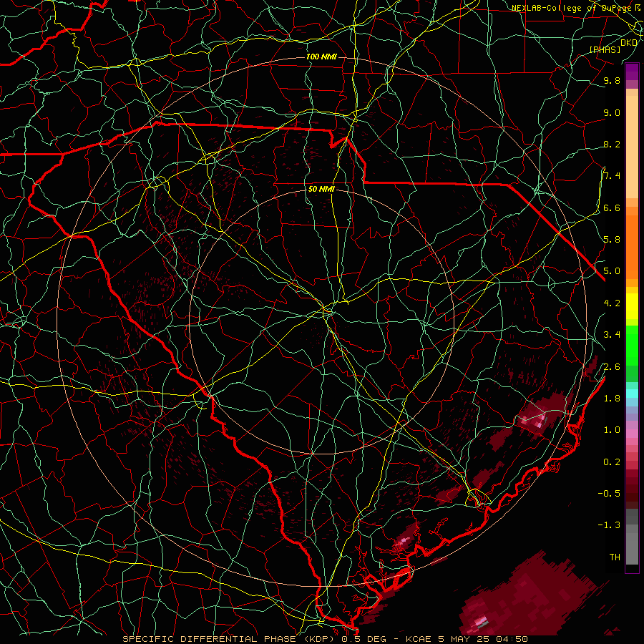This screenshot has width=644, height=644.
Task: Click the 9.8 value on the color scale
Action: point(612,80)
